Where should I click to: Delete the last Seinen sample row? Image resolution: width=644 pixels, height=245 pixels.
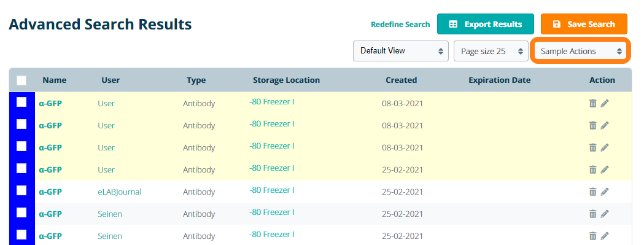point(592,236)
